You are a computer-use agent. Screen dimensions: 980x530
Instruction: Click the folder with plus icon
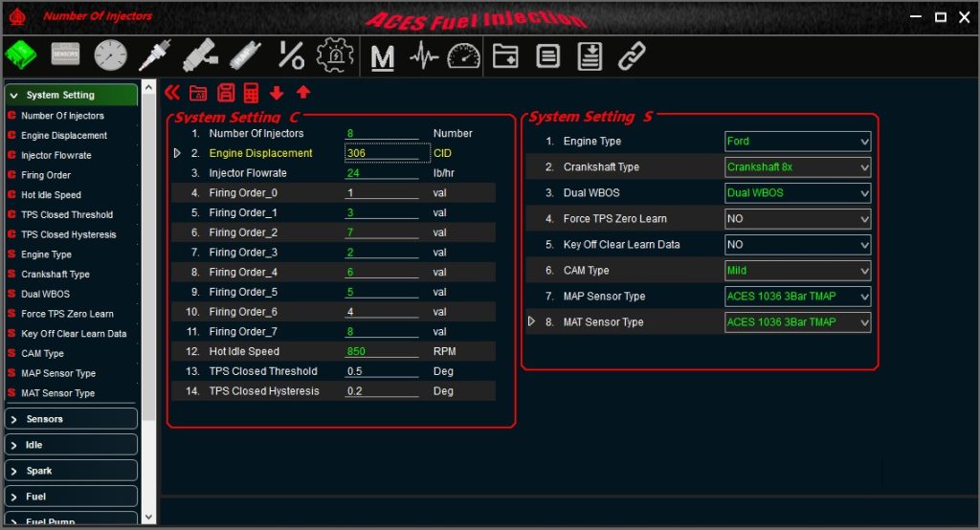(505, 55)
